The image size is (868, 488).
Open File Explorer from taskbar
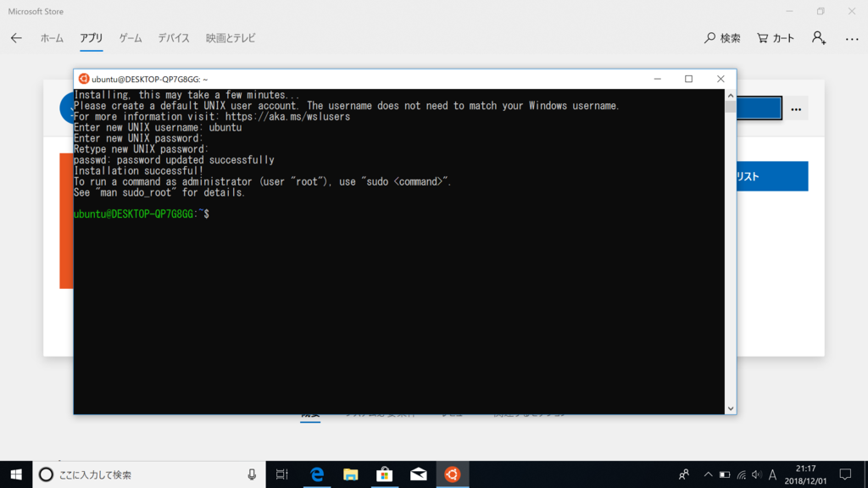(350, 474)
